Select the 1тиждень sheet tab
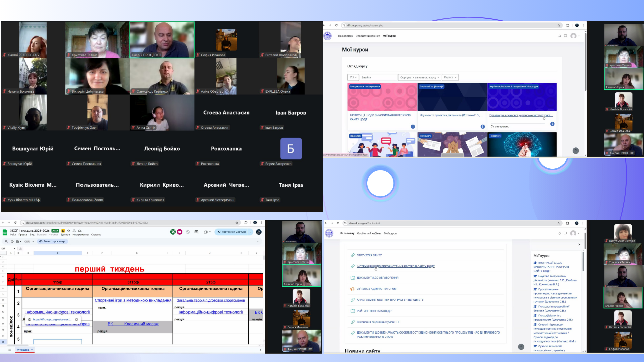The image size is (644, 362). (x=23, y=350)
